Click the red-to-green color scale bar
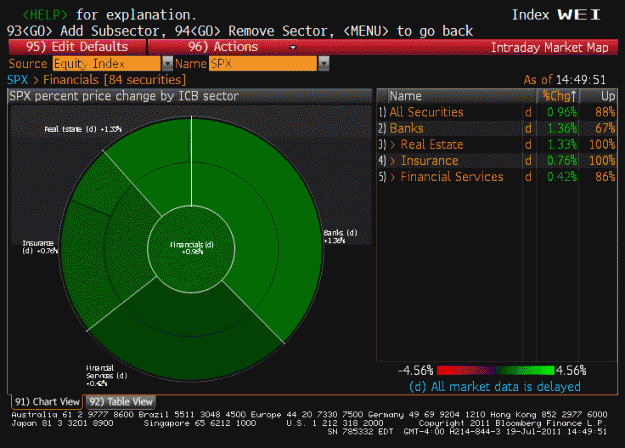This screenshot has width=625, height=448. [495, 370]
